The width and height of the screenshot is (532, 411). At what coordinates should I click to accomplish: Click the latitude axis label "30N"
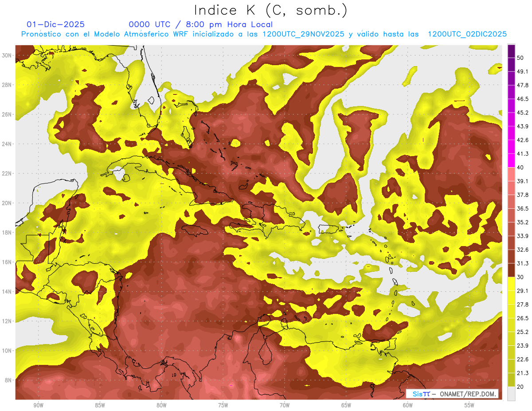point(7,55)
